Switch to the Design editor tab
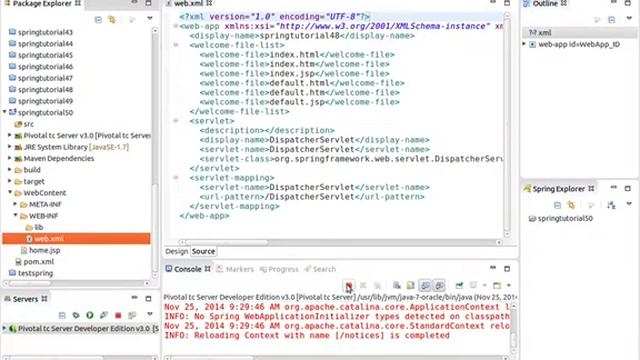The width and height of the screenshot is (640, 360). (177, 251)
